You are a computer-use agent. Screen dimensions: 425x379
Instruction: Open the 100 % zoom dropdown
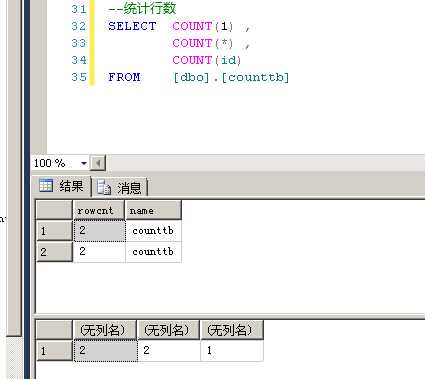point(84,163)
